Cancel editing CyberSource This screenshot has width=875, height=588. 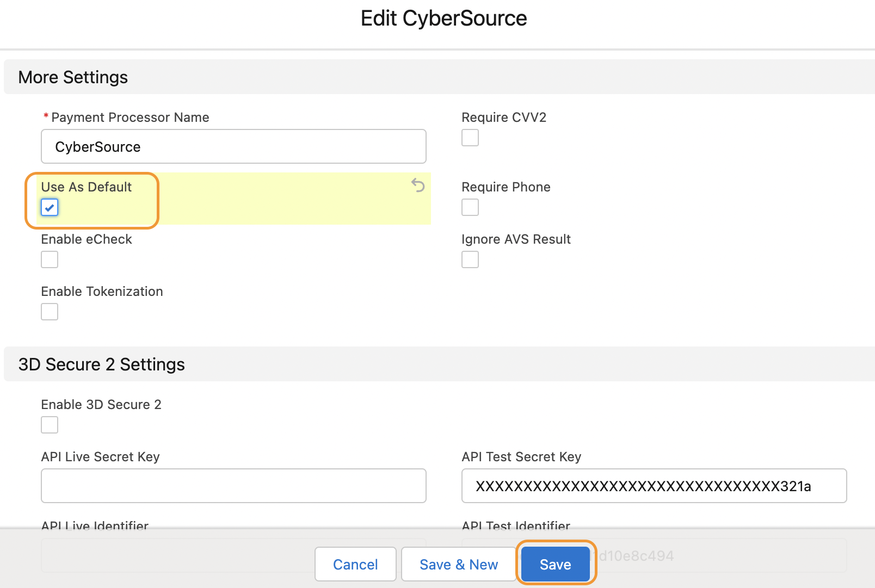pyautogui.click(x=355, y=565)
